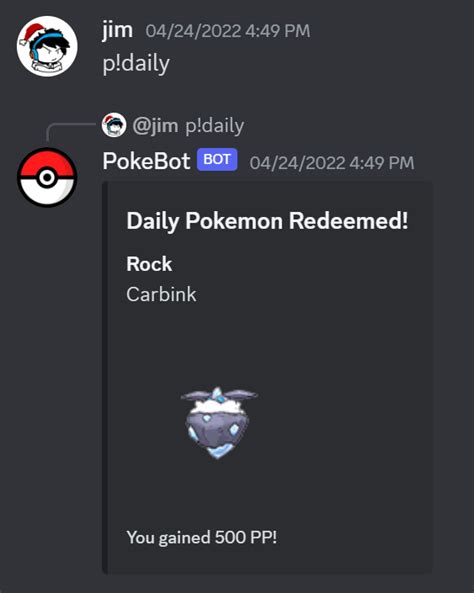Select the @jim mention in reply
474x593 pixels.
(x=155, y=126)
